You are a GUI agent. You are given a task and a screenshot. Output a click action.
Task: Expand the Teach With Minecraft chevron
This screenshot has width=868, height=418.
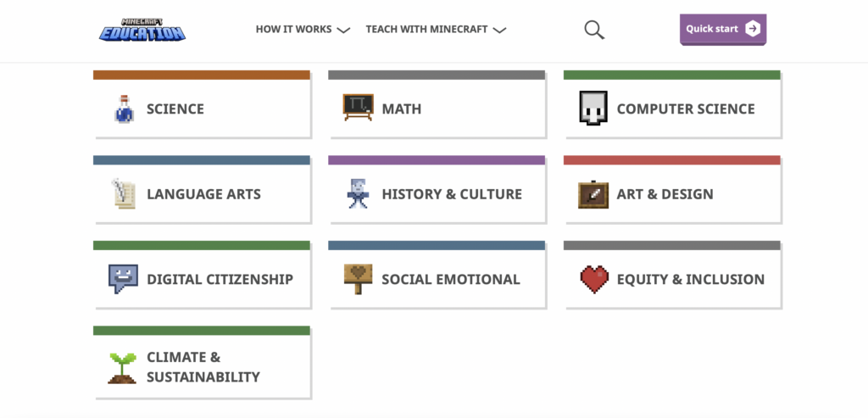tap(500, 30)
